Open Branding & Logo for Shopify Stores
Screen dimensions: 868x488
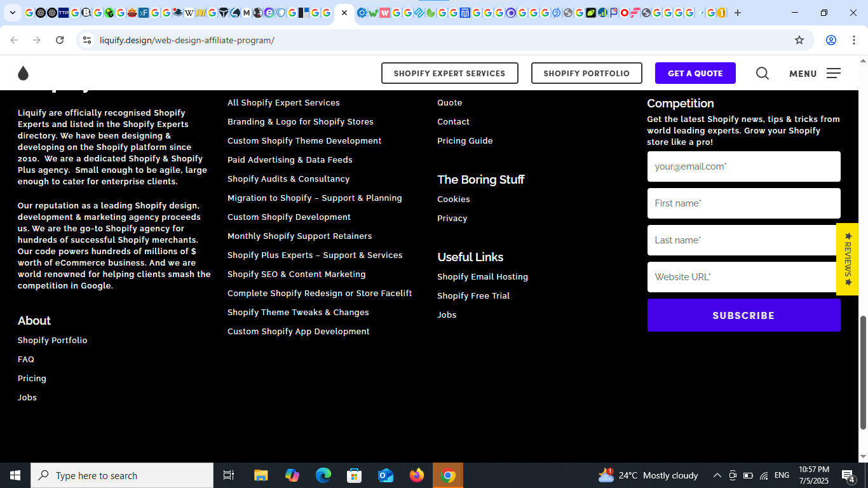301,122
